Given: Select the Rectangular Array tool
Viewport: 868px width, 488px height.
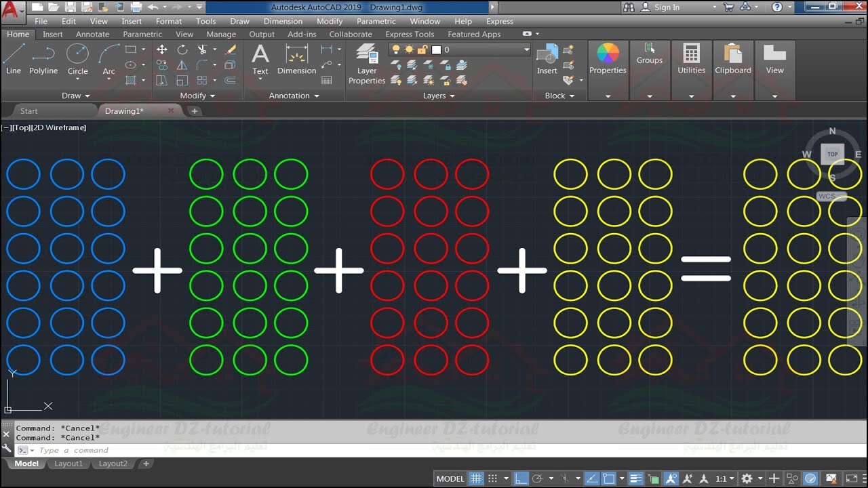Looking at the screenshot, I should (202, 81).
